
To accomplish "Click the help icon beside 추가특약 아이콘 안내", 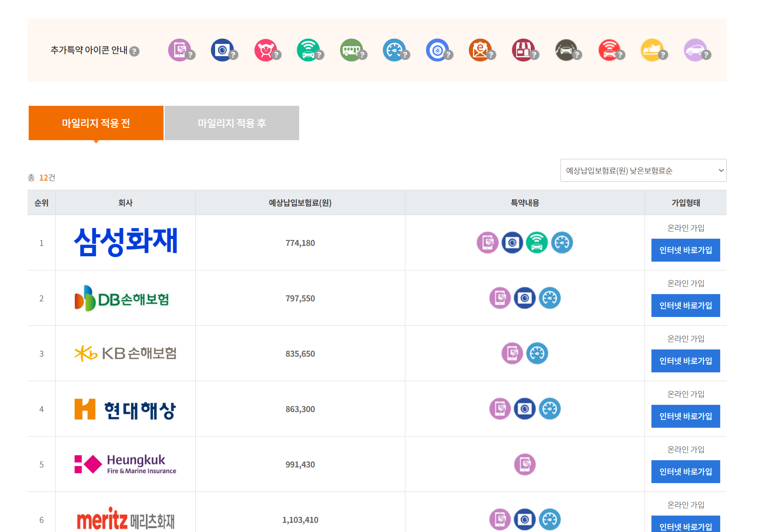I will coord(134,51).
